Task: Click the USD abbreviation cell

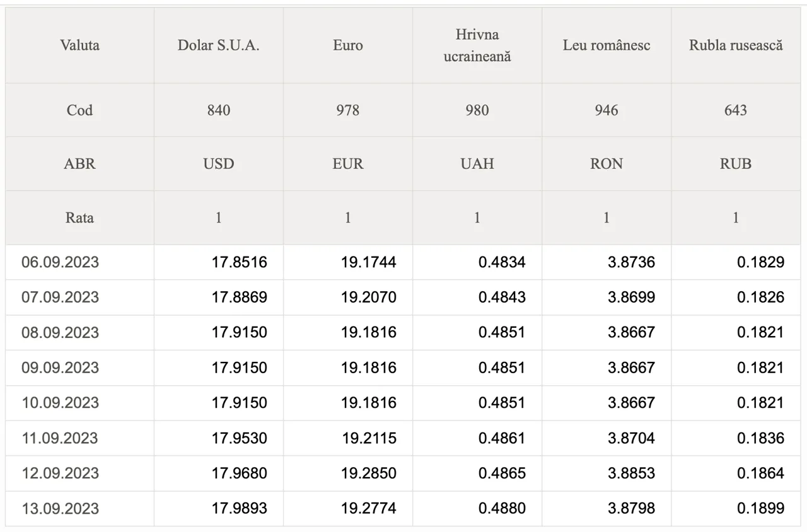Action: pyautogui.click(x=218, y=164)
